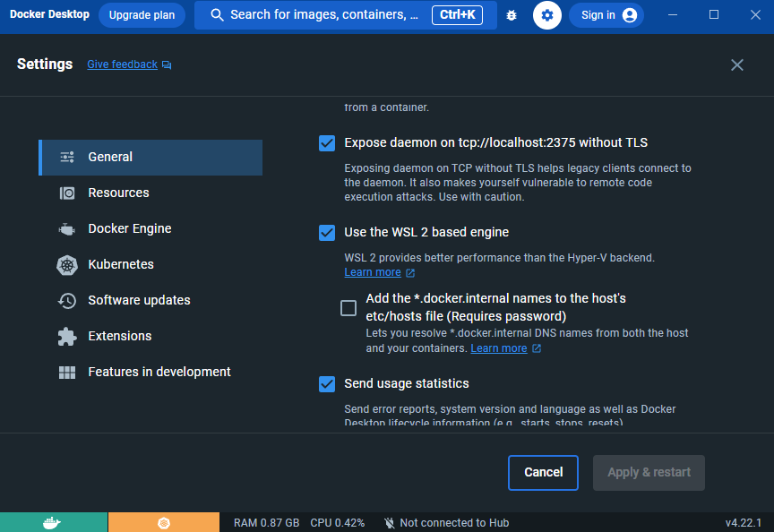774x532 pixels.
Task: Open Features in development section
Action: click(x=150, y=372)
